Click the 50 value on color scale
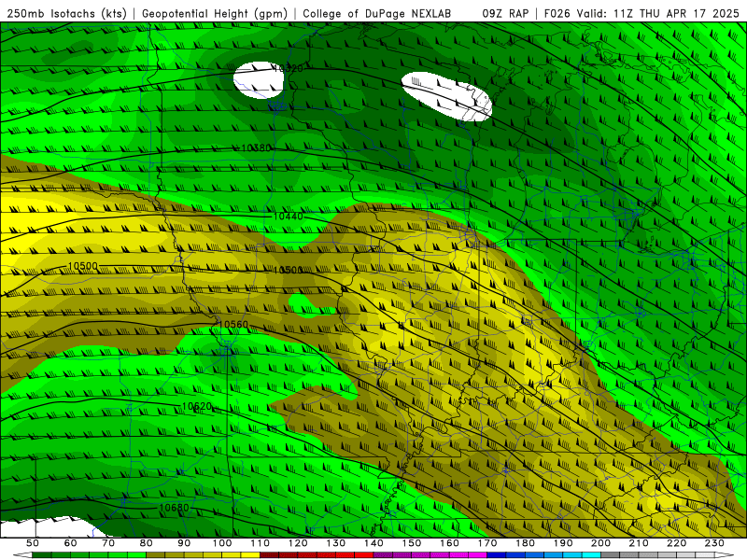The image size is (747, 560). [x=33, y=543]
